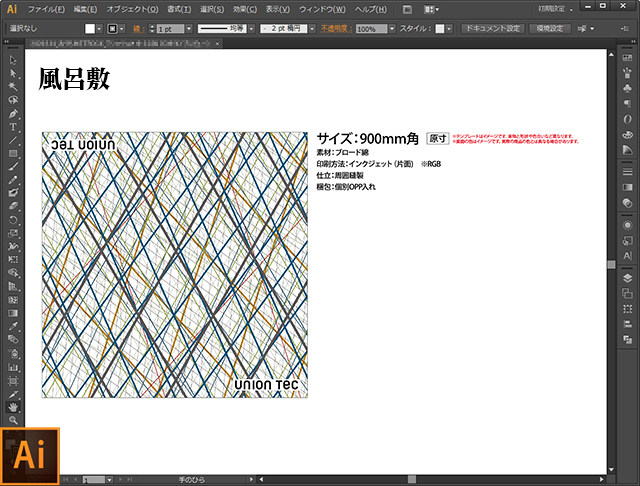Select the Pen tool
The width and height of the screenshot is (640, 486).
click(13, 113)
